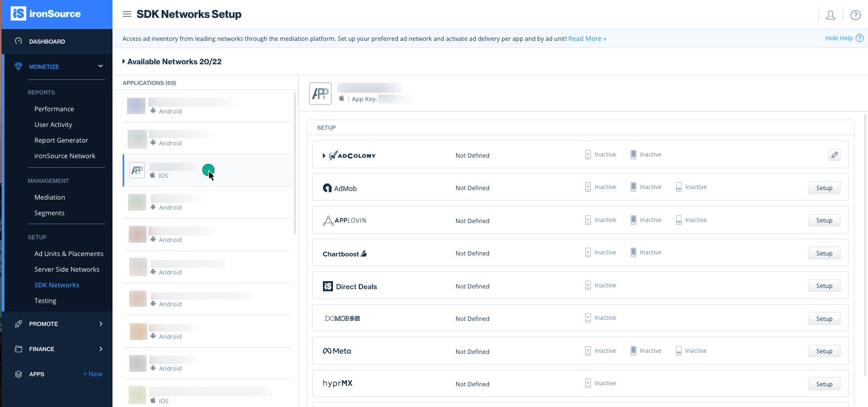868x407 pixels.
Task: Click the ironSource logo
Action: (x=46, y=14)
